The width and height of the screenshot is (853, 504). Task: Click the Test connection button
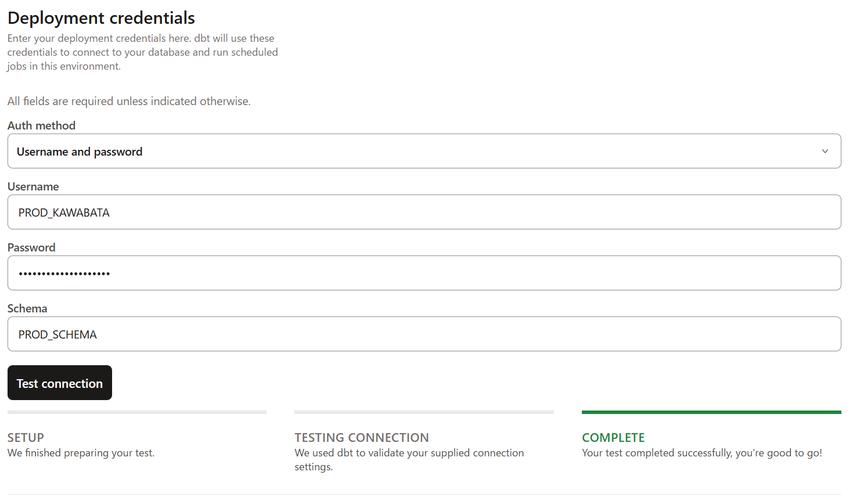pyautogui.click(x=60, y=383)
